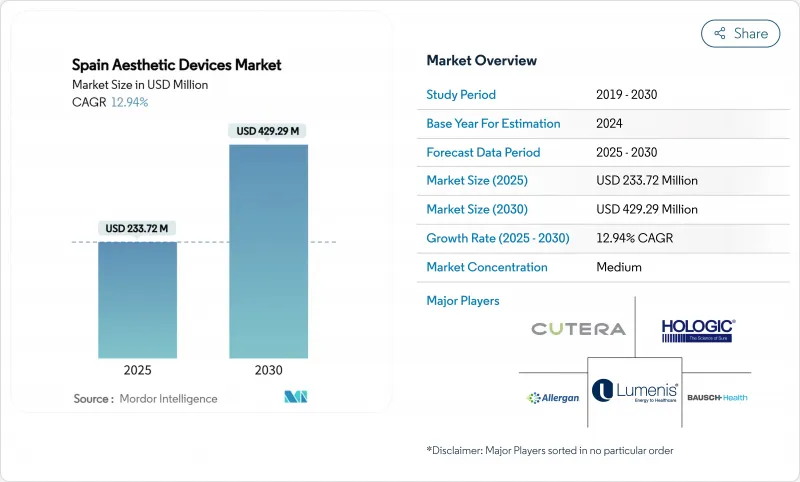Image resolution: width=800 pixels, height=482 pixels.
Task: Click the Allergan logo
Action: 553,397
